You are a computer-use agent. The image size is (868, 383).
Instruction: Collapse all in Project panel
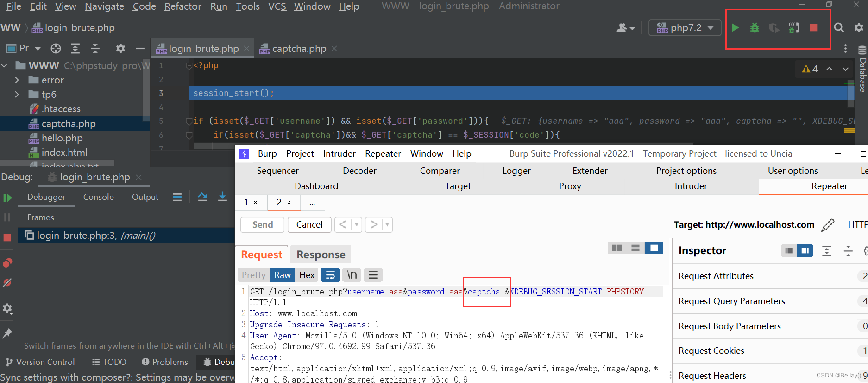tap(95, 48)
